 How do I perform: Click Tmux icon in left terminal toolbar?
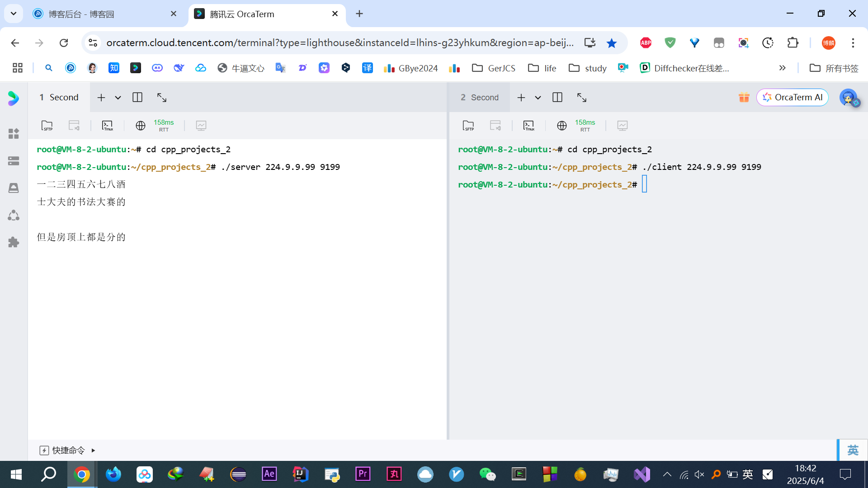tap(107, 126)
